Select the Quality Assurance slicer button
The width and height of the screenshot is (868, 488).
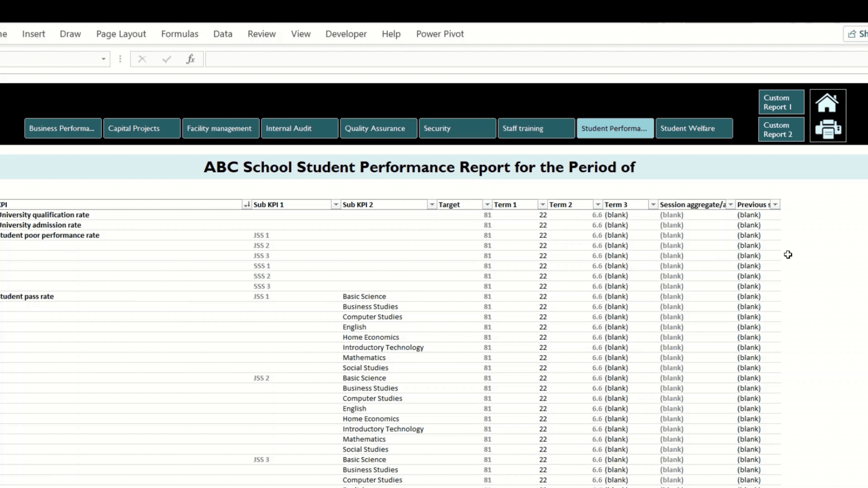(378, 128)
